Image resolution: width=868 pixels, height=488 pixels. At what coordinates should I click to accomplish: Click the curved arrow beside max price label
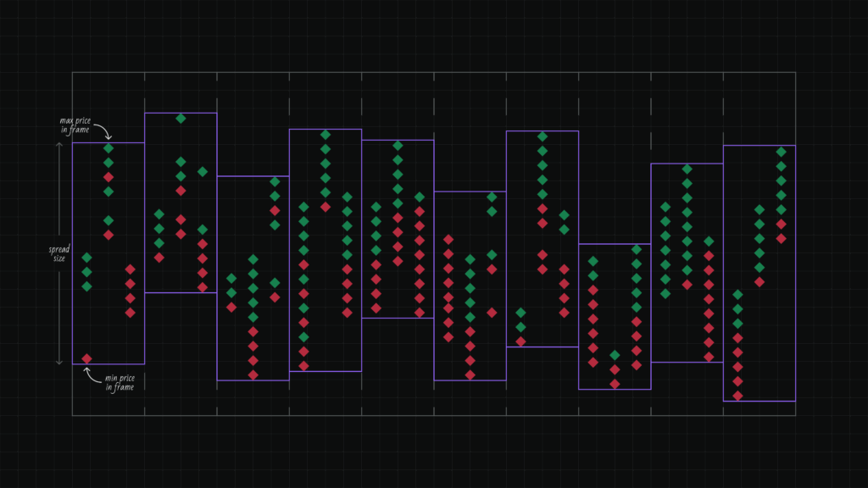pos(102,132)
